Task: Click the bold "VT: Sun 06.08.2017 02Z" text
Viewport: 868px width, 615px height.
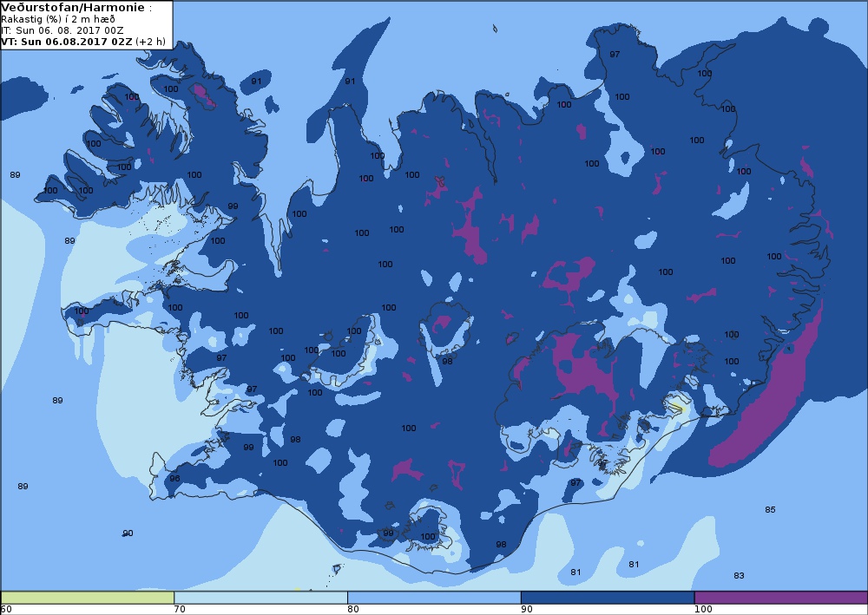Action: click(67, 42)
